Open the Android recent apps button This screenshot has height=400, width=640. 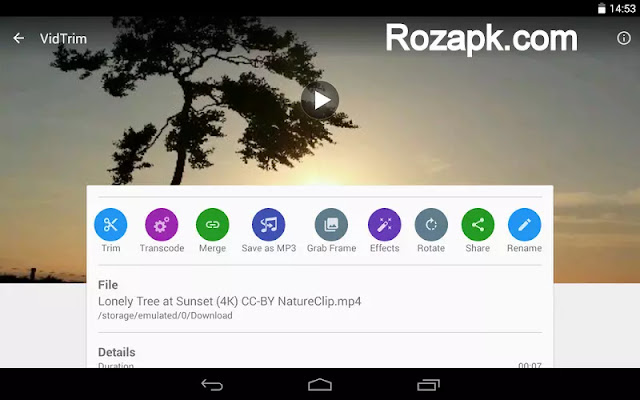click(428, 384)
